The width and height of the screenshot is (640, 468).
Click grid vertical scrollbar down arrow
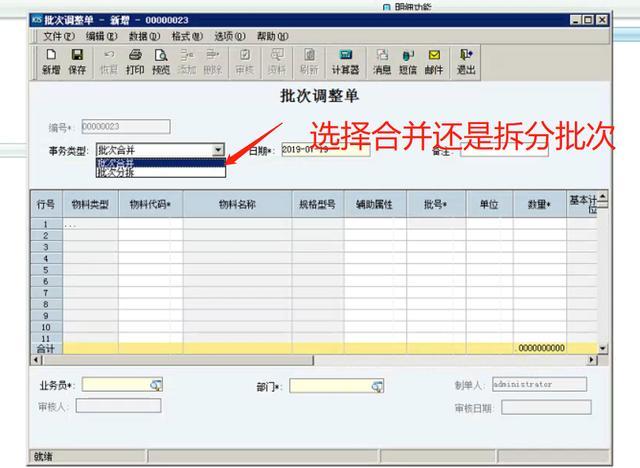pos(603,348)
